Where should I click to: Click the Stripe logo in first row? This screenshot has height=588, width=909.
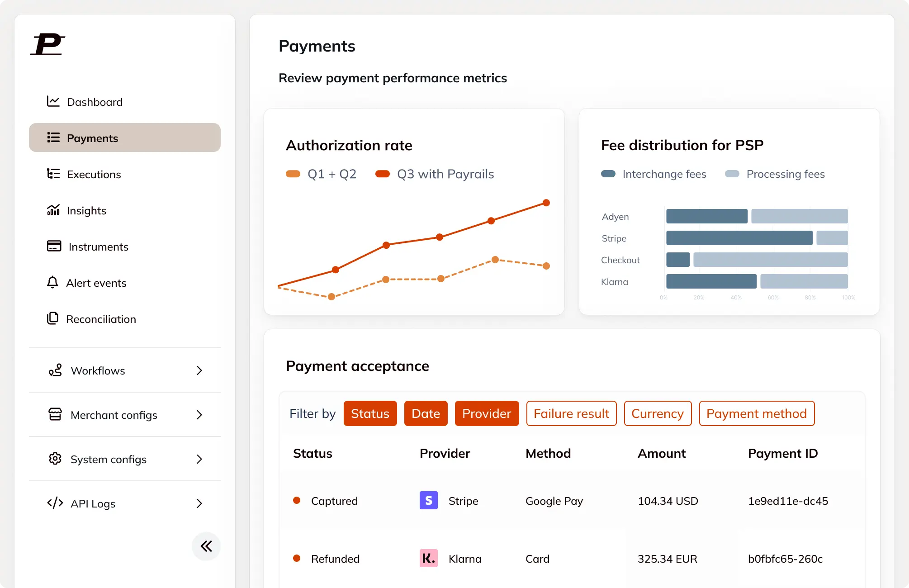click(x=428, y=500)
